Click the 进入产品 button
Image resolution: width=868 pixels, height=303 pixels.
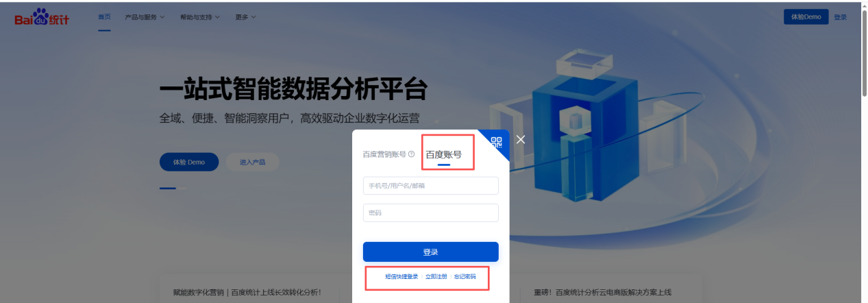252,162
